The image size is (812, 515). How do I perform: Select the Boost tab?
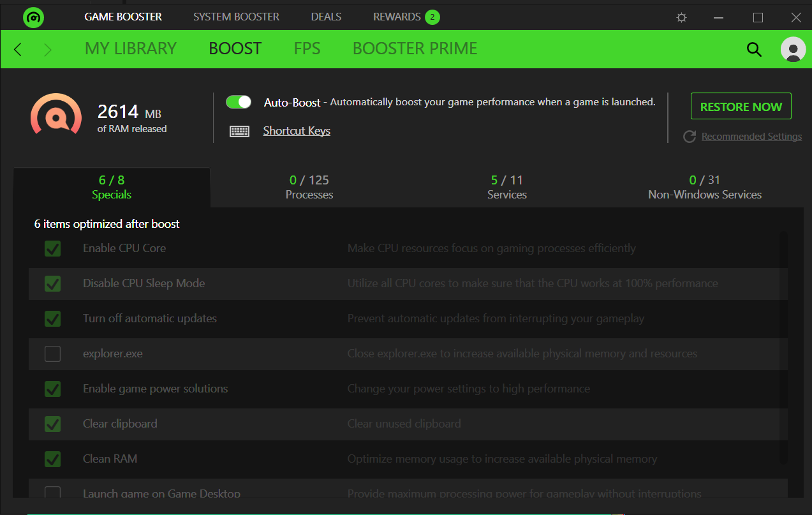pyautogui.click(x=235, y=49)
